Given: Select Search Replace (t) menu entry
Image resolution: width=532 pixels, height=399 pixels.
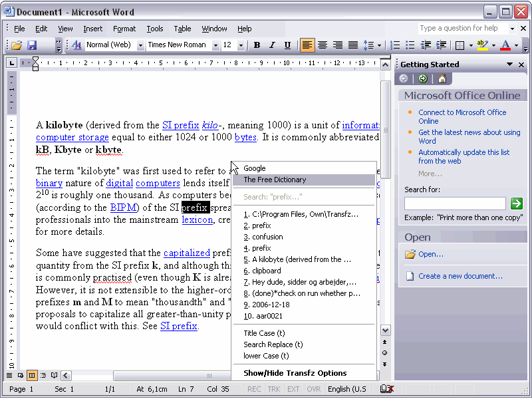Looking at the screenshot, I should (304, 344).
